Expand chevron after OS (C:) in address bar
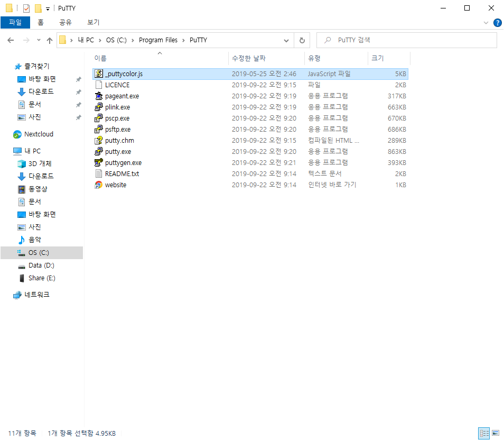Screen dimensions: 504x440 pos(133,40)
